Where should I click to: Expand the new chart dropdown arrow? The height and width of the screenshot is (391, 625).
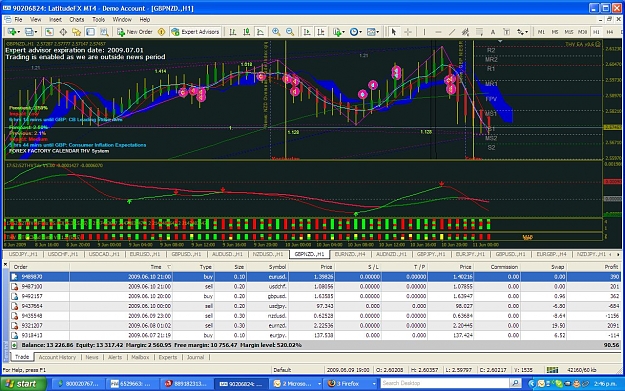pyautogui.click(x=19, y=32)
